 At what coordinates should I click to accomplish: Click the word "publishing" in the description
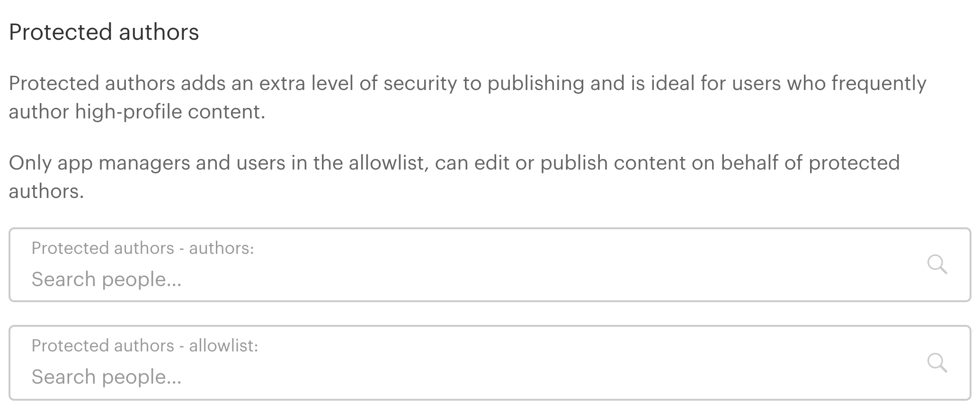pos(535,83)
